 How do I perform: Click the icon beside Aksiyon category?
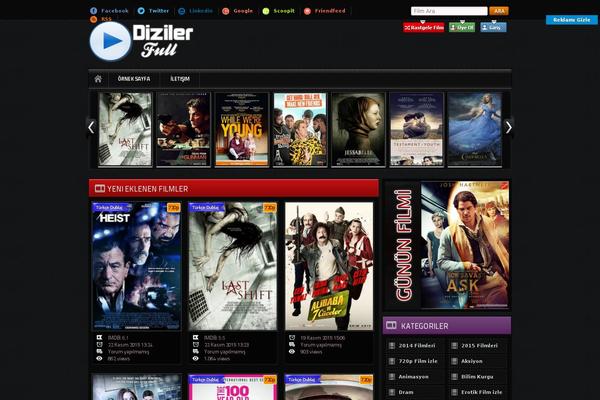[x=454, y=361]
